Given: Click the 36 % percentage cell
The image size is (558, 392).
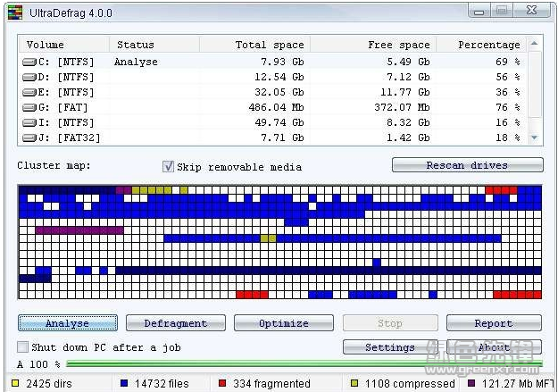Looking at the screenshot, I should pyautogui.click(x=508, y=93).
